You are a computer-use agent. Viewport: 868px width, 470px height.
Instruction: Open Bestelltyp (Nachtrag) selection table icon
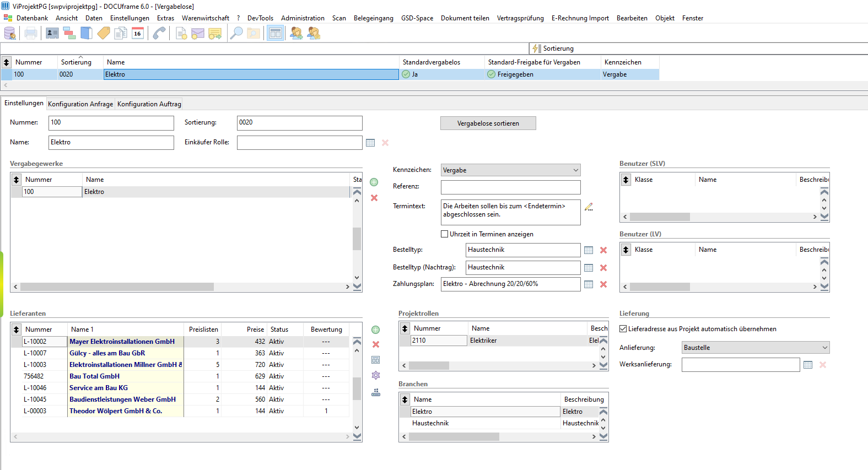pos(589,268)
